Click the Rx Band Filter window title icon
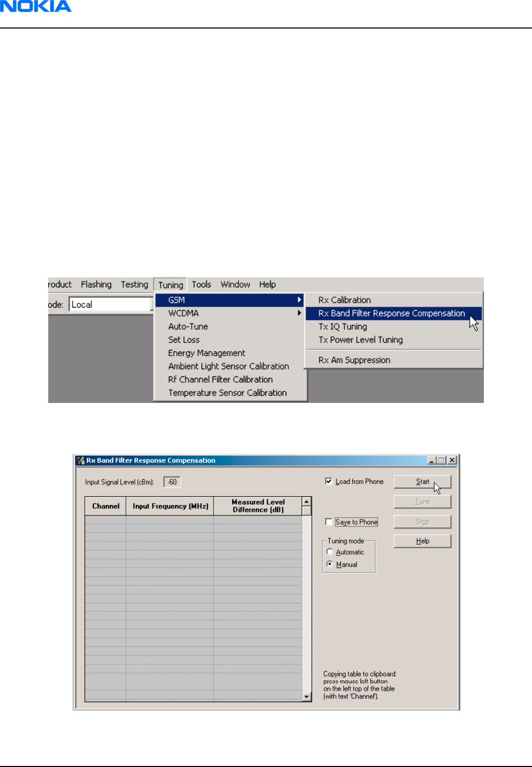This screenshot has width=532, height=767. (80, 460)
